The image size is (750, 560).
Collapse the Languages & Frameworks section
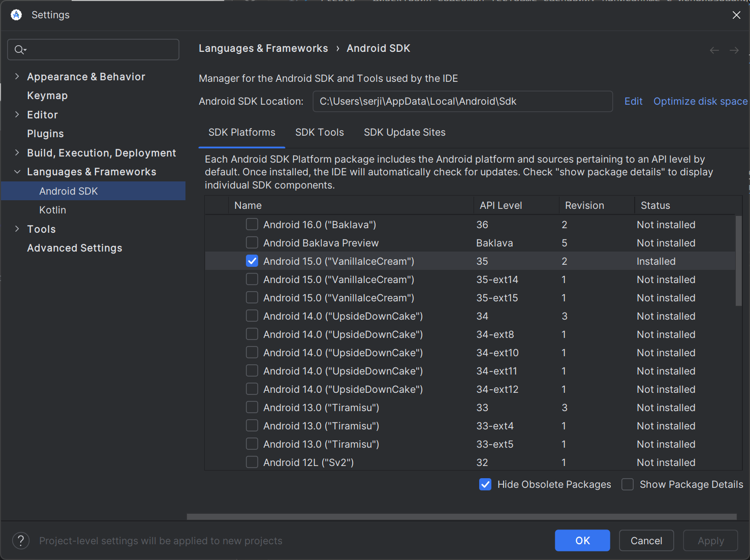click(17, 172)
